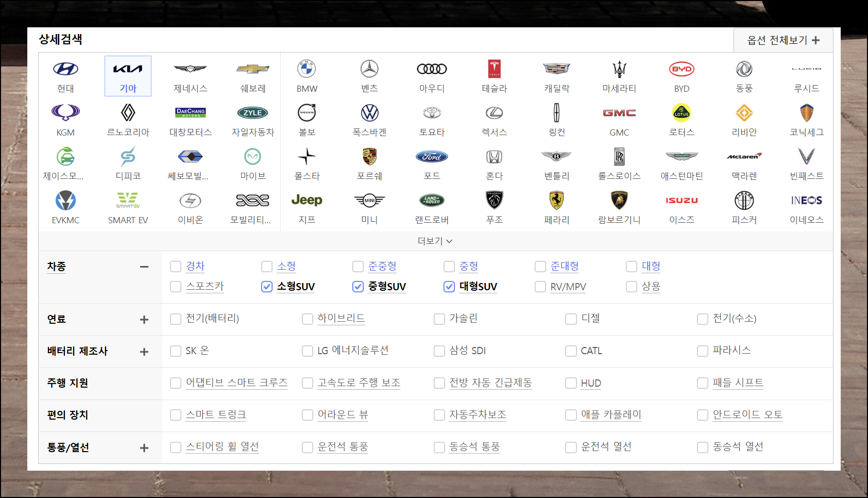868x498 pixels.
Task: Check the HUD driving support checkbox
Action: point(571,383)
